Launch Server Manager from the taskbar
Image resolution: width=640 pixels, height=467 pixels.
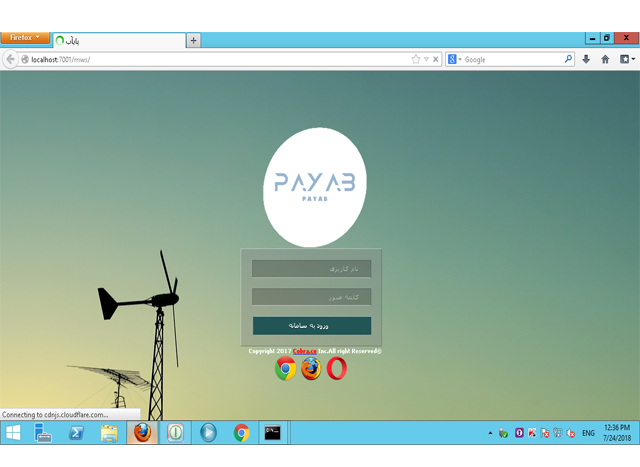pyautogui.click(x=43, y=433)
